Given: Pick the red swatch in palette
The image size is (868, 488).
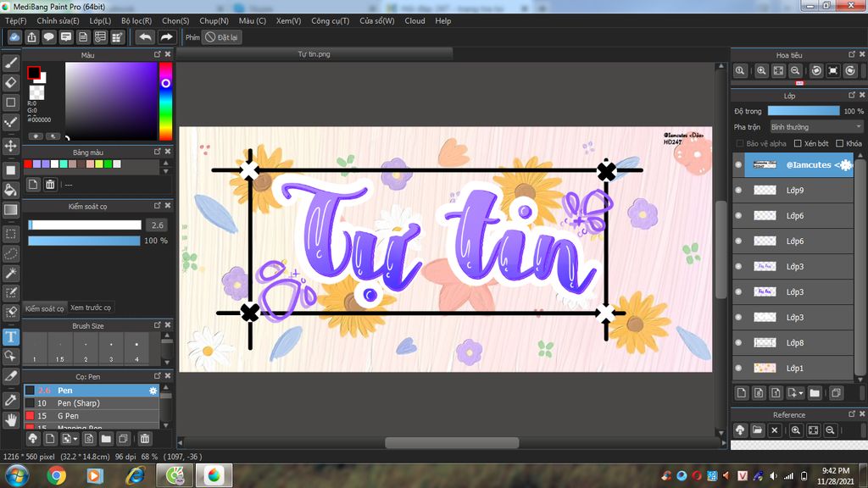Looking at the screenshot, I should coord(28,164).
